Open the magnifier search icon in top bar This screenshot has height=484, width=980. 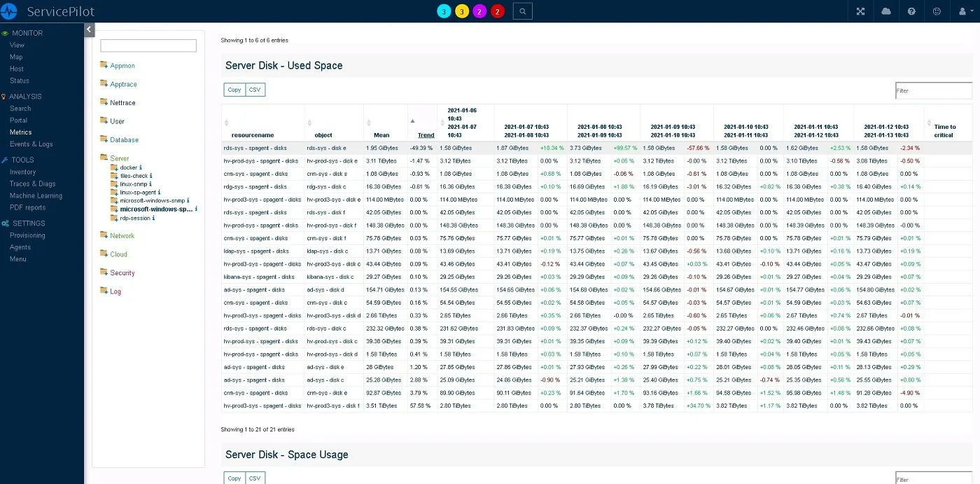[x=522, y=11]
